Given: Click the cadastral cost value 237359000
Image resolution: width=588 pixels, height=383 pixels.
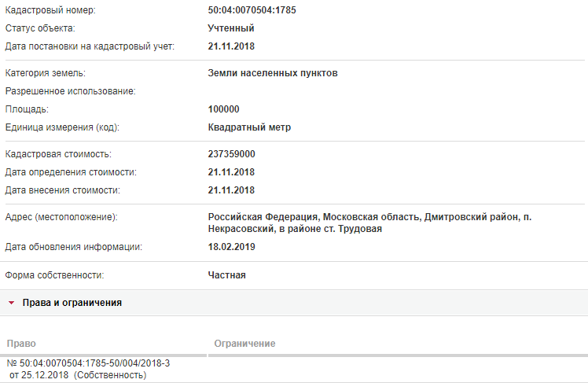Looking at the screenshot, I should (x=231, y=154).
